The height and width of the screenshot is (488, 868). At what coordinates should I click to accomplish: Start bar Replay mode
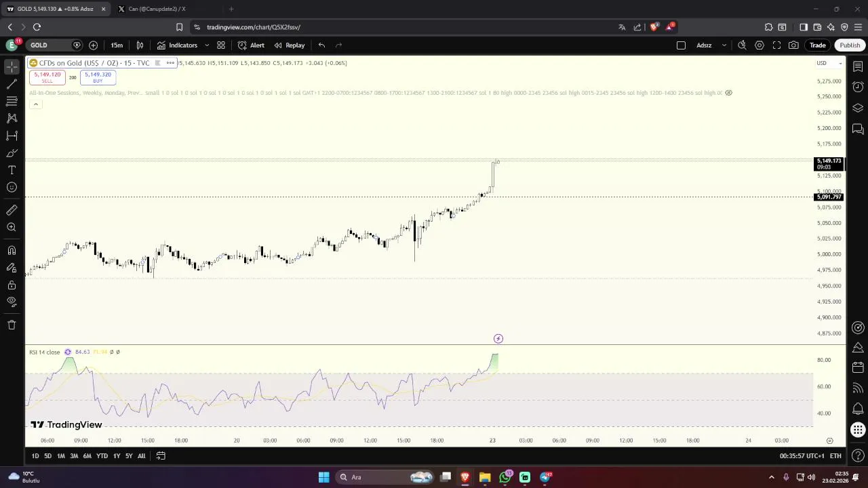[290, 45]
